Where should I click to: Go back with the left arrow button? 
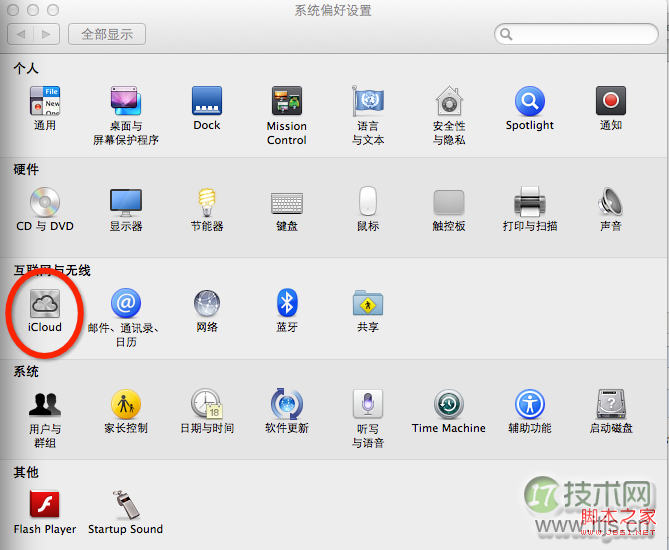pyautogui.click(x=21, y=34)
